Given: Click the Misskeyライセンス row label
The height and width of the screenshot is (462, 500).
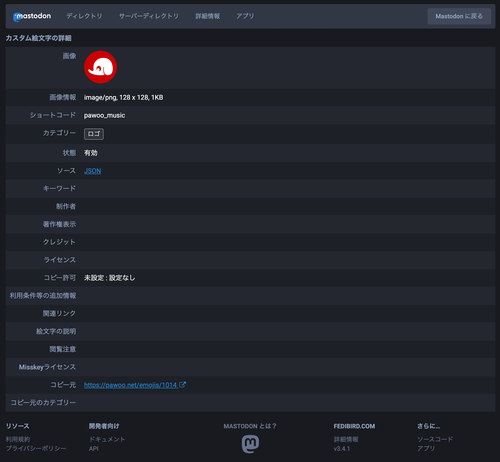Looking at the screenshot, I should click(x=47, y=367).
